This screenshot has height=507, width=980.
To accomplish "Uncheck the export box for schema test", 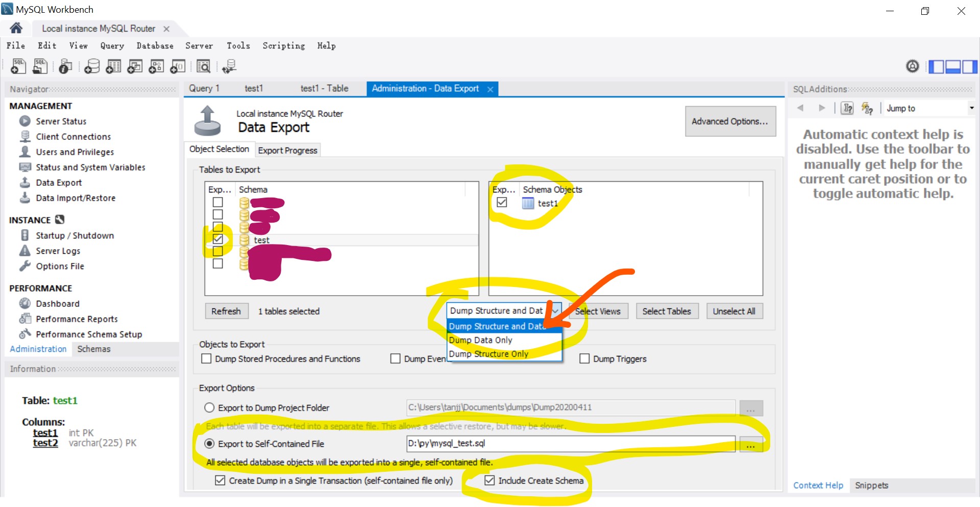I will (218, 239).
